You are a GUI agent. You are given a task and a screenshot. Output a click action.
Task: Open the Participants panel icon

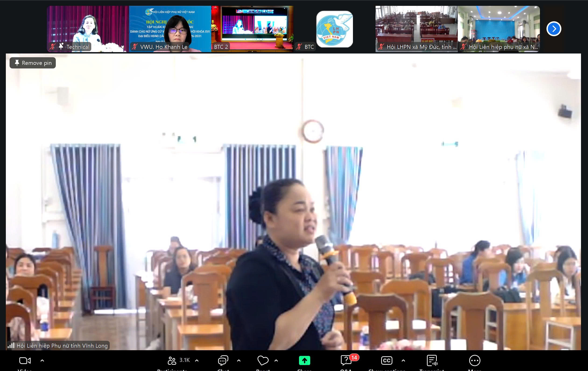point(172,360)
